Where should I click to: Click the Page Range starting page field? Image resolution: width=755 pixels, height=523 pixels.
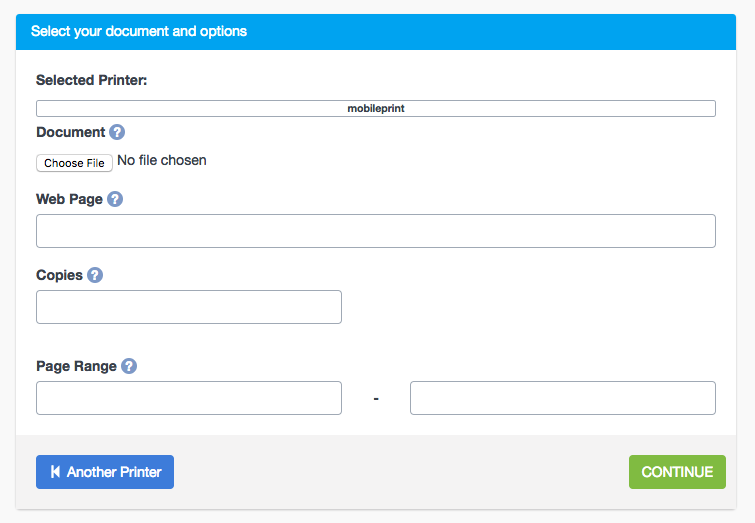point(189,398)
